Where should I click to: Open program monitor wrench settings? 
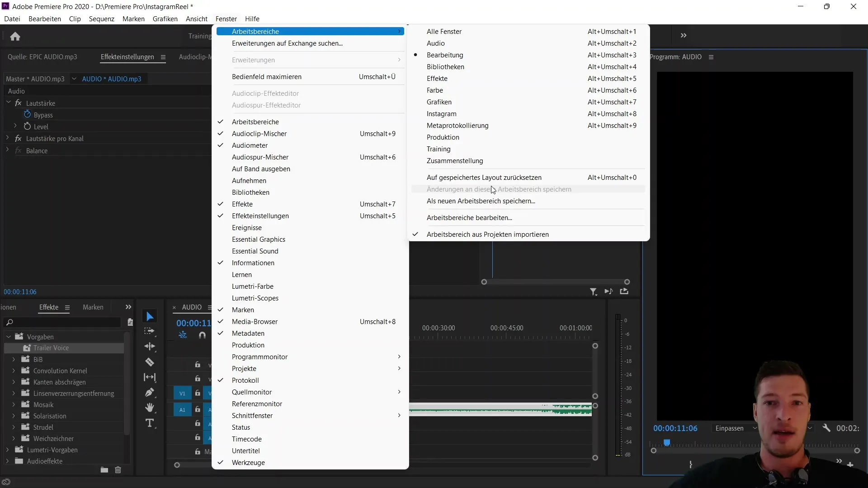pos(826,428)
